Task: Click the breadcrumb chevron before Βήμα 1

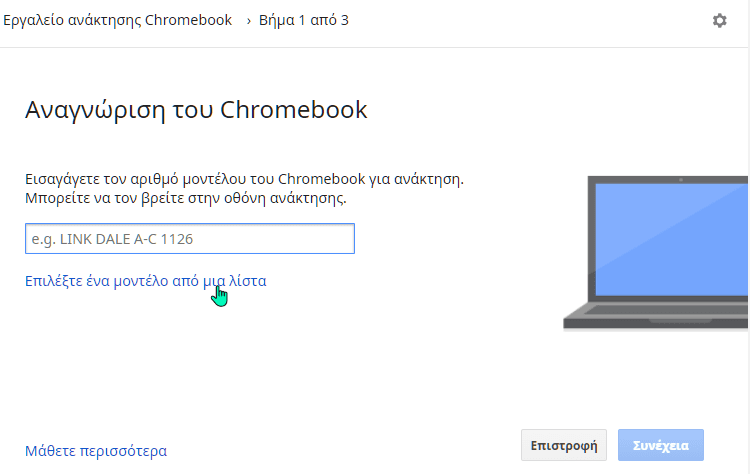Action: coord(248,21)
